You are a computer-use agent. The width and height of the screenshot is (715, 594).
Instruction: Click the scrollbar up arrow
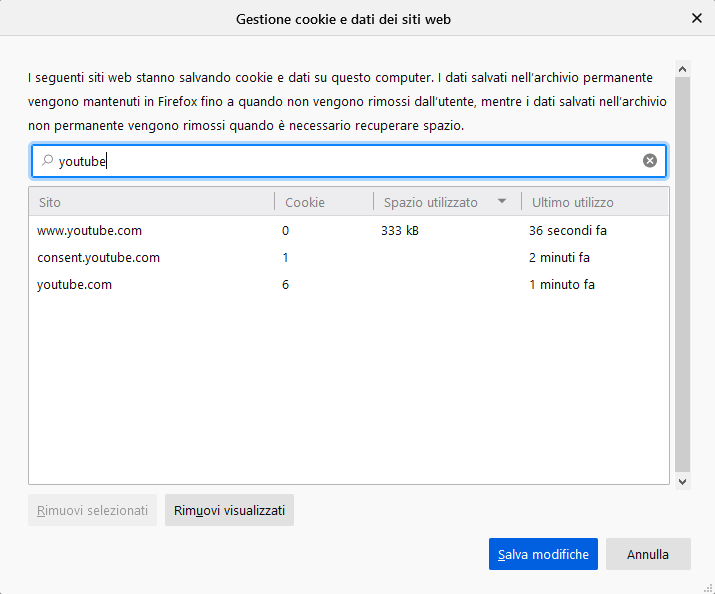pyautogui.click(x=682, y=69)
